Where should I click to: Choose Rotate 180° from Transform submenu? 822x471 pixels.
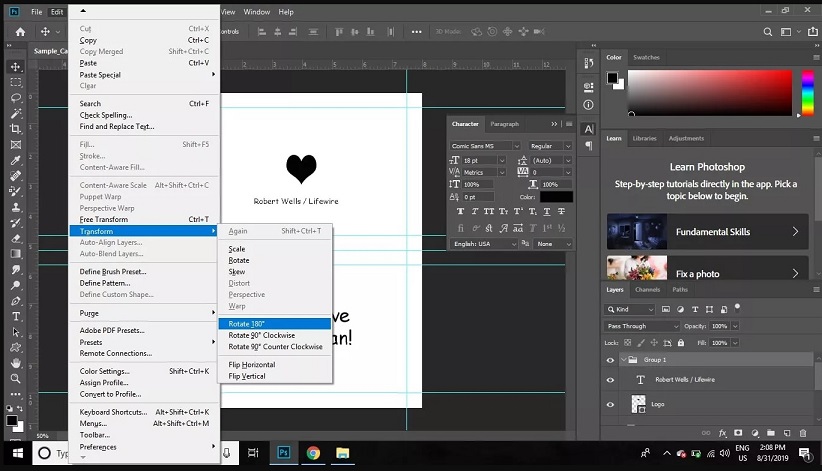(x=275, y=324)
